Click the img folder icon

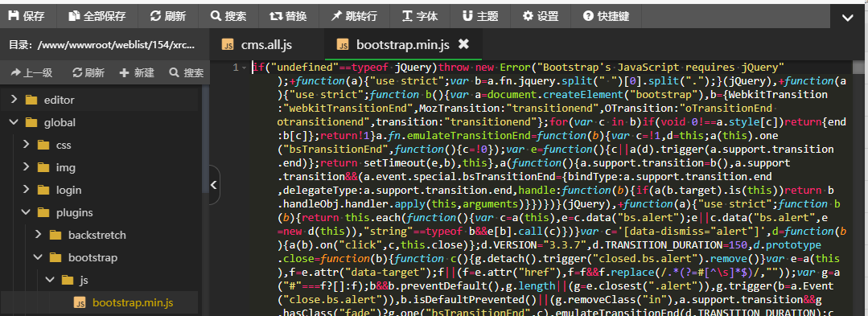(x=43, y=168)
